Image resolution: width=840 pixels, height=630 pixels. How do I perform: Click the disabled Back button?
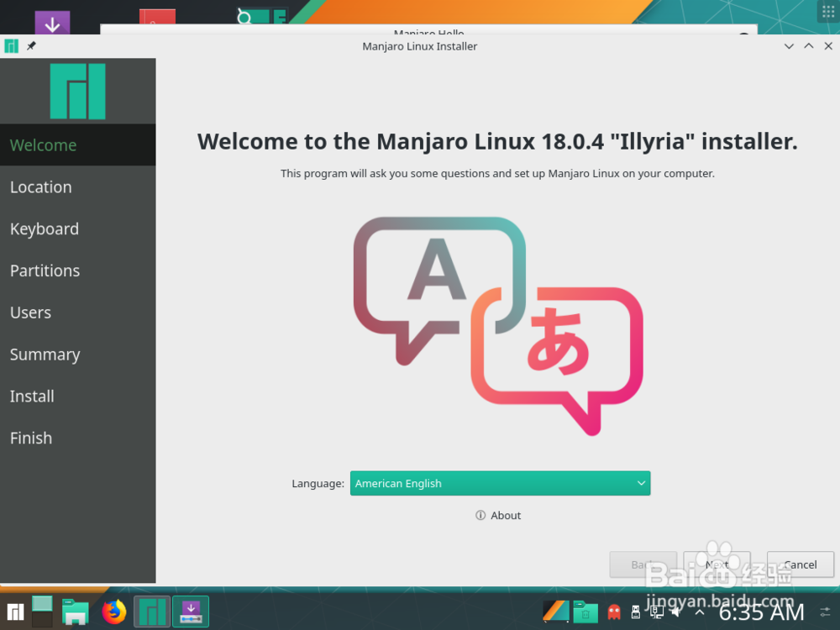[x=643, y=564]
